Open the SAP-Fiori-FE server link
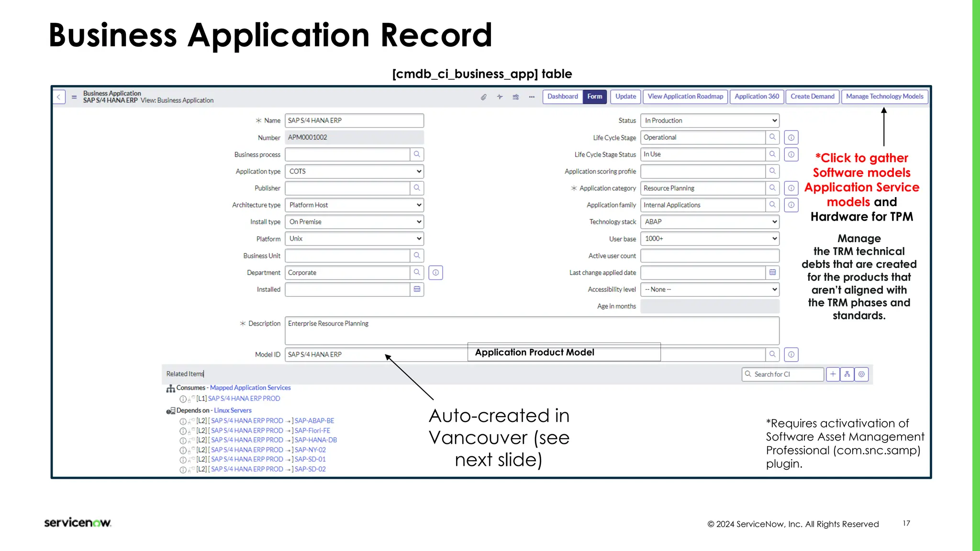 point(312,430)
